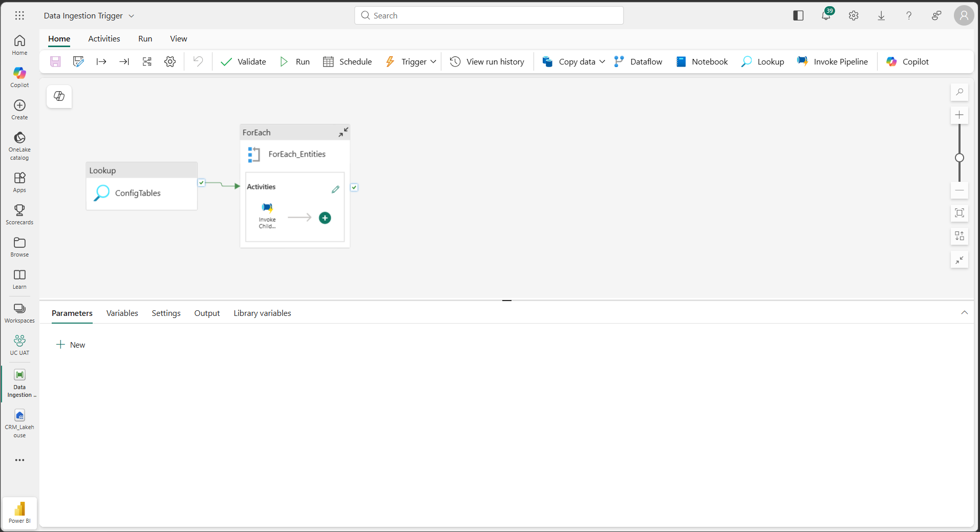Open CRM_Lakehouse item in sidebar
The image size is (980, 532).
click(x=19, y=423)
